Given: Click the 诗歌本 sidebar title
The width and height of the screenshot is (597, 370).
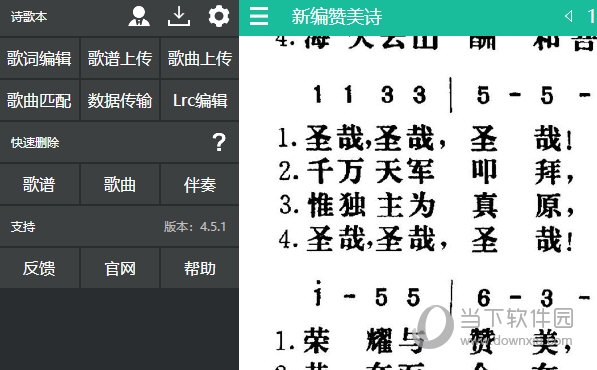Looking at the screenshot, I should [29, 17].
